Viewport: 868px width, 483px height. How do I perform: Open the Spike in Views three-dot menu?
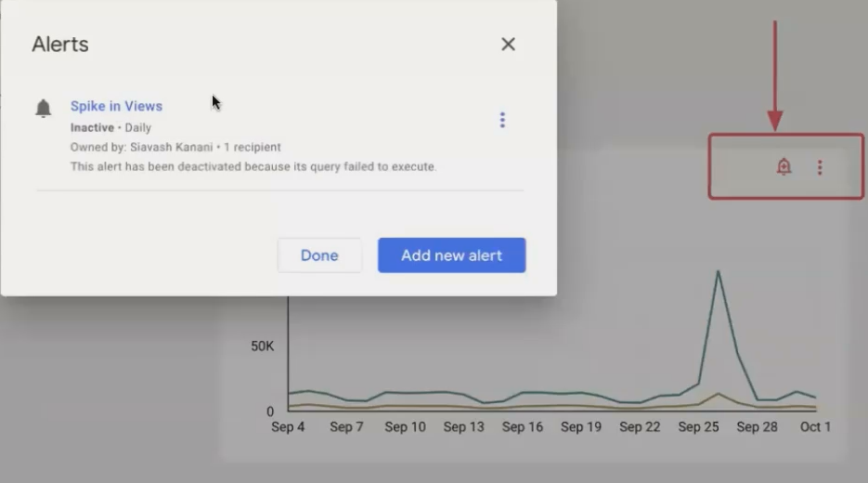coord(502,120)
